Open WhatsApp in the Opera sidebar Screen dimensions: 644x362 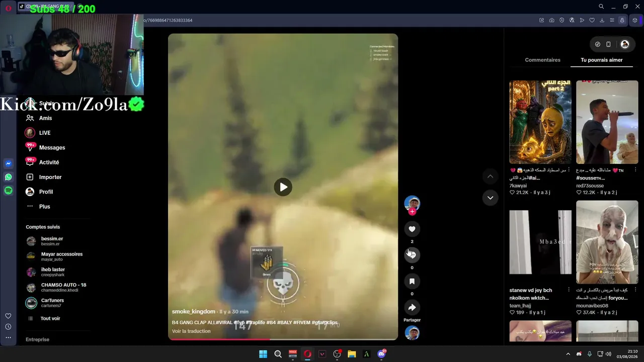click(x=9, y=177)
